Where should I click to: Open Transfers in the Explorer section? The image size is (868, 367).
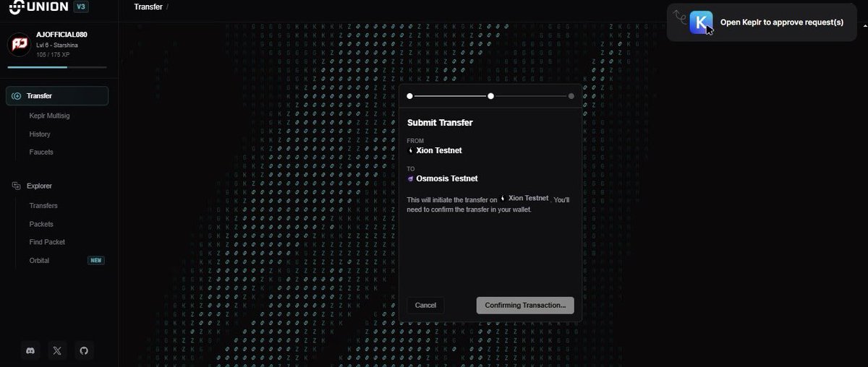(x=43, y=206)
